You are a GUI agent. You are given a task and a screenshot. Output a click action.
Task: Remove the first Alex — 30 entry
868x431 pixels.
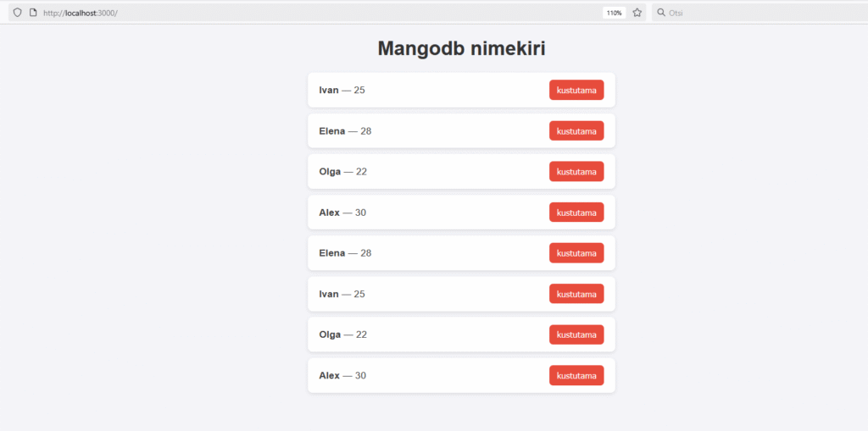[x=576, y=213]
